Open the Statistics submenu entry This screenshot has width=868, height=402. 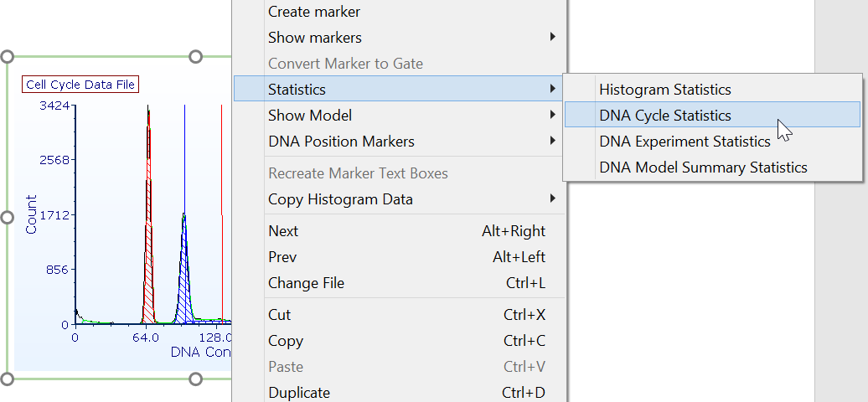pos(297,89)
